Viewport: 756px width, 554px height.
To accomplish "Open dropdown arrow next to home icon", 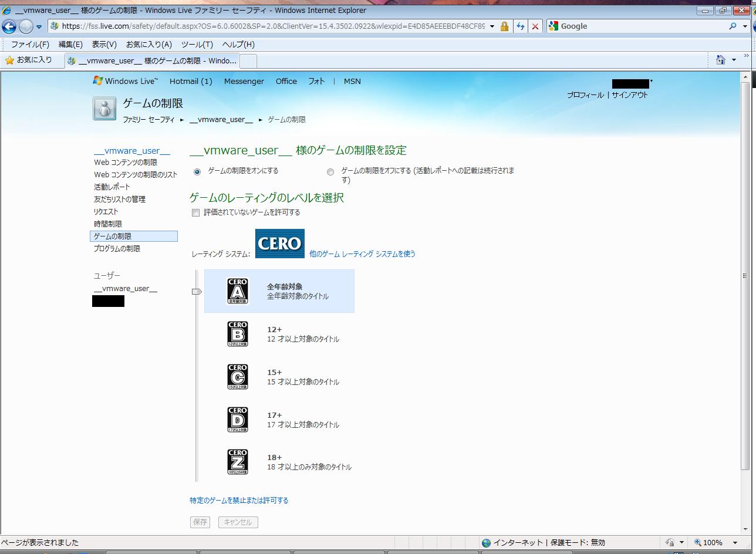I will click(x=734, y=60).
